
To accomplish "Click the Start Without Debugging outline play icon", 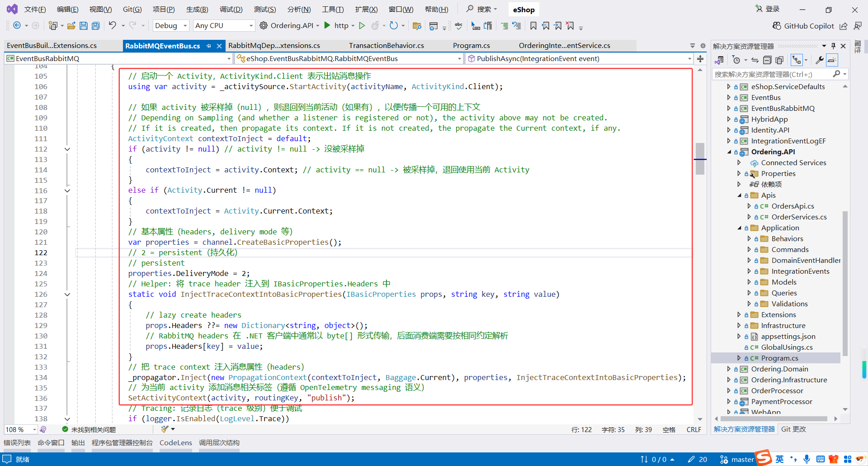I will pyautogui.click(x=362, y=26).
